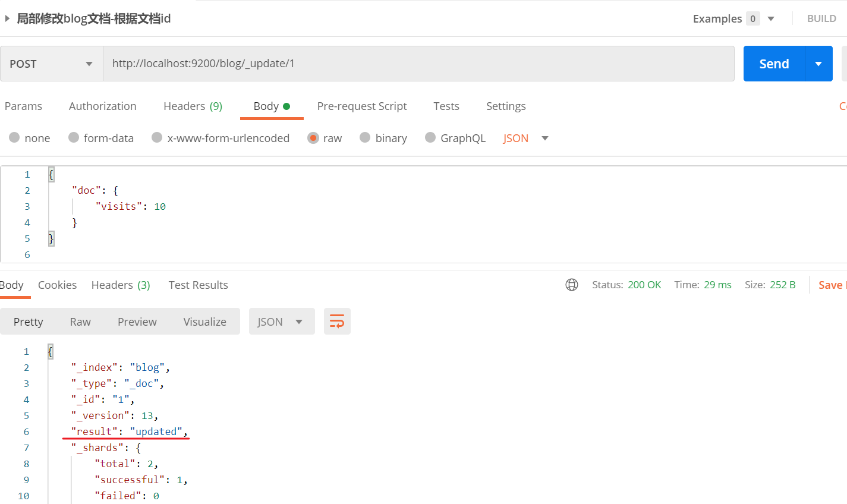Expand the request title disclosure triangle
Image resolution: width=847 pixels, height=504 pixels.
[x=7, y=18]
